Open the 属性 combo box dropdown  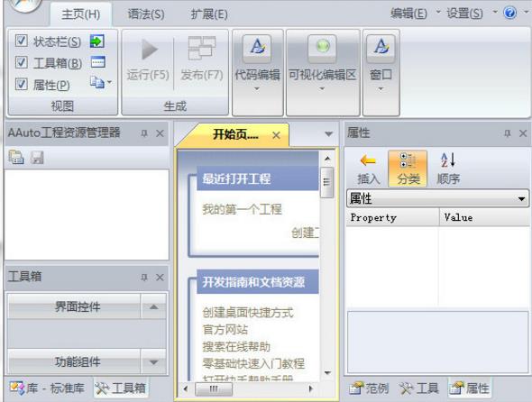pos(522,199)
